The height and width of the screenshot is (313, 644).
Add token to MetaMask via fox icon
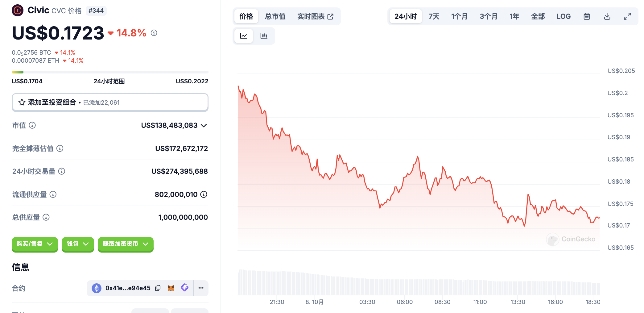(171, 288)
